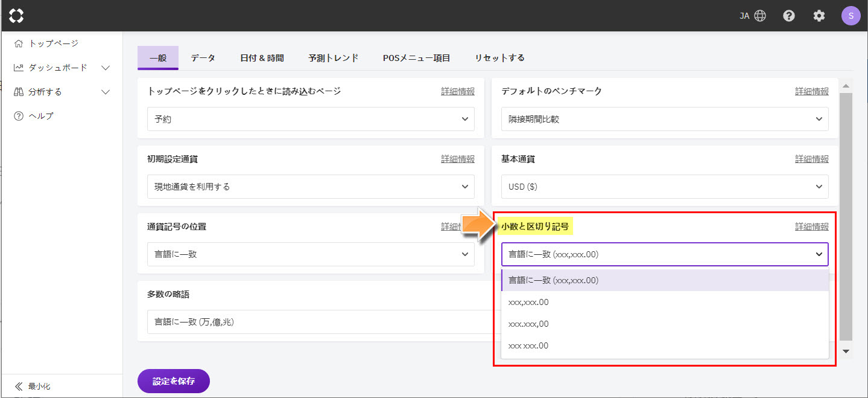Select the 一般 tab
Screen dimensions: 868x398
158,58
